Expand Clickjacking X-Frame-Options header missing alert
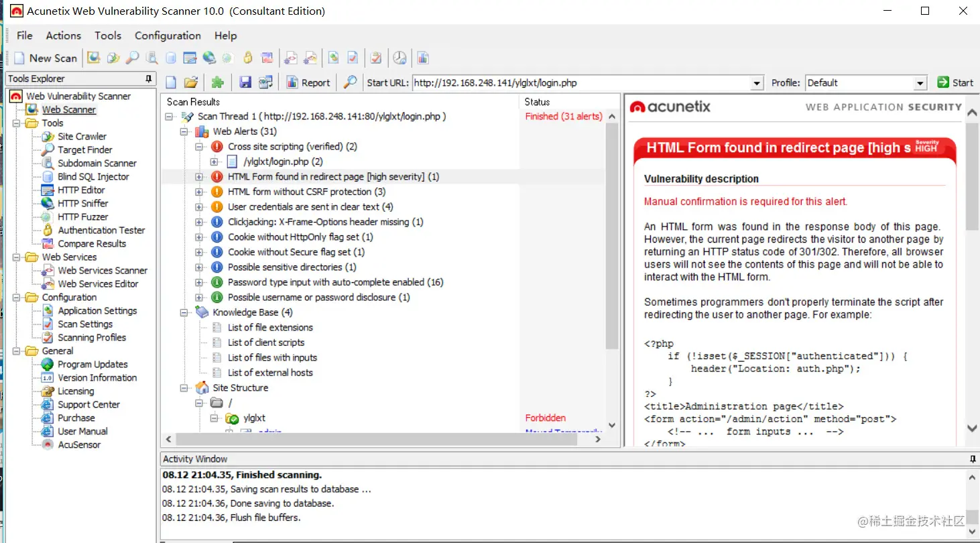The width and height of the screenshot is (980, 543). [x=199, y=222]
